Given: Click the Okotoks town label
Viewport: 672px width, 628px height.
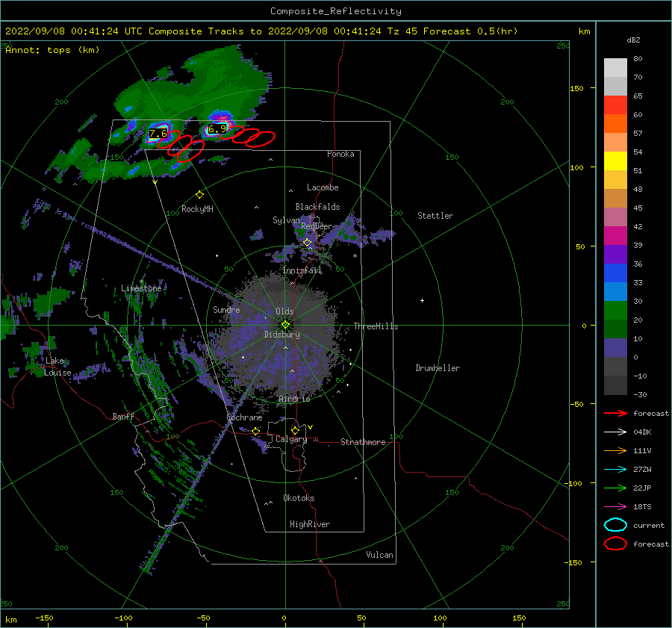Looking at the screenshot, I should tap(299, 498).
